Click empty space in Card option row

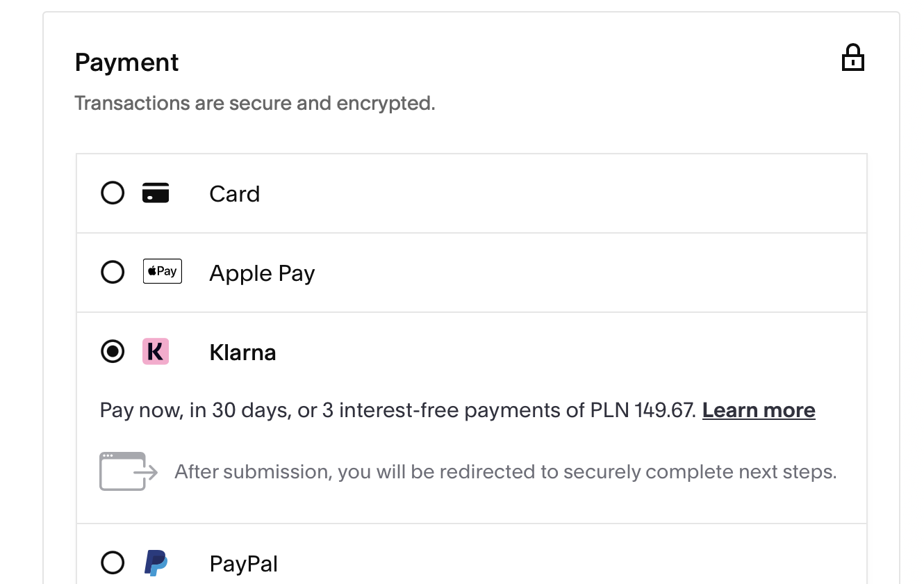(556, 193)
